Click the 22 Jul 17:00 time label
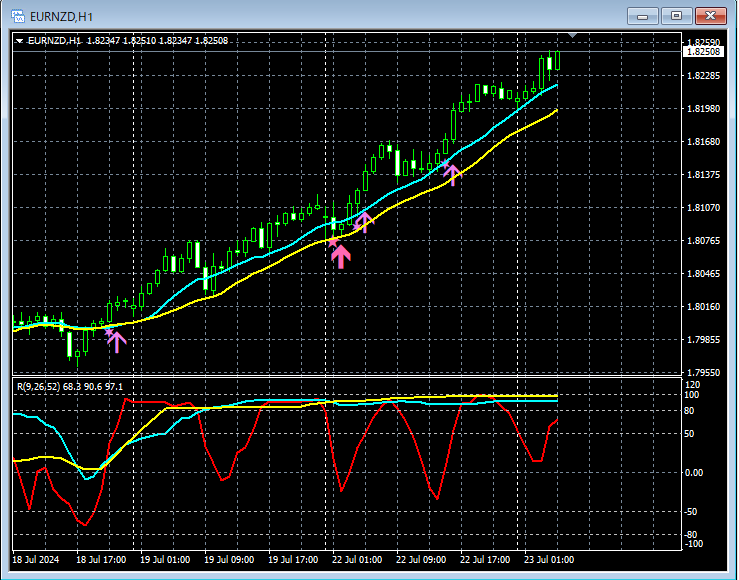Viewport: 739px width, 580px height. [x=485, y=560]
